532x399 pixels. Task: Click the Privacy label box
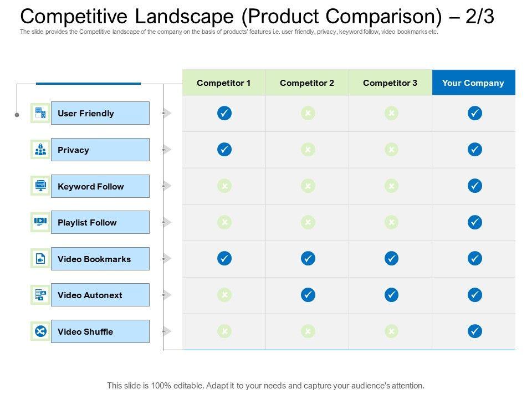[x=100, y=150]
